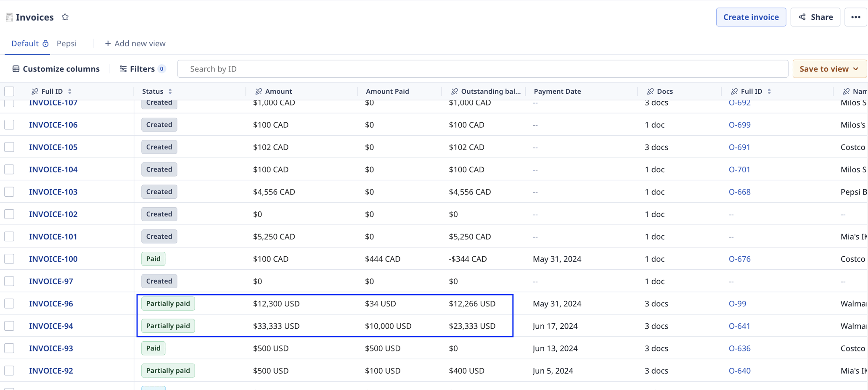
Task: Open order O-691 link
Action: pyautogui.click(x=739, y=147)
